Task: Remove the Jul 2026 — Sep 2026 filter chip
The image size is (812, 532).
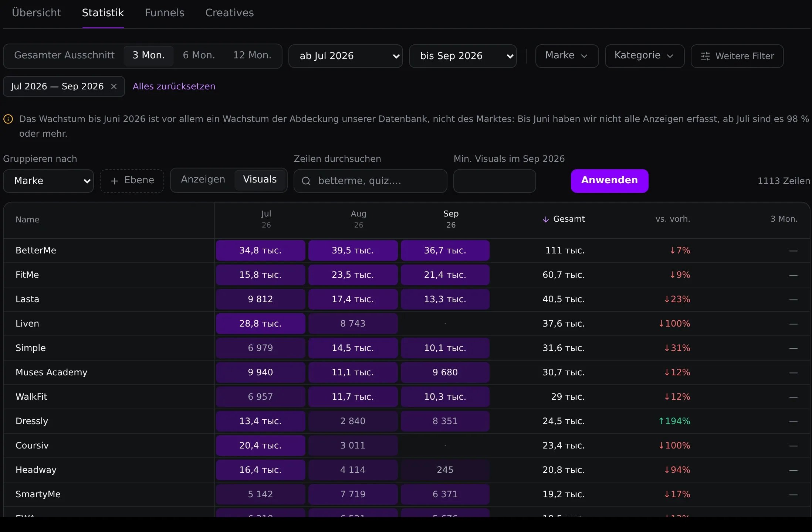Action: click(114, 86)
